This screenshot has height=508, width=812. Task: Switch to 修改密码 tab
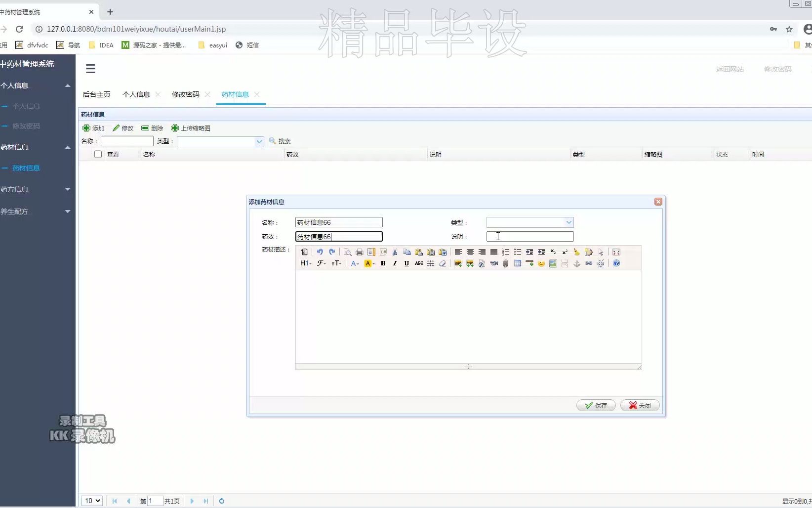(186, 94)
